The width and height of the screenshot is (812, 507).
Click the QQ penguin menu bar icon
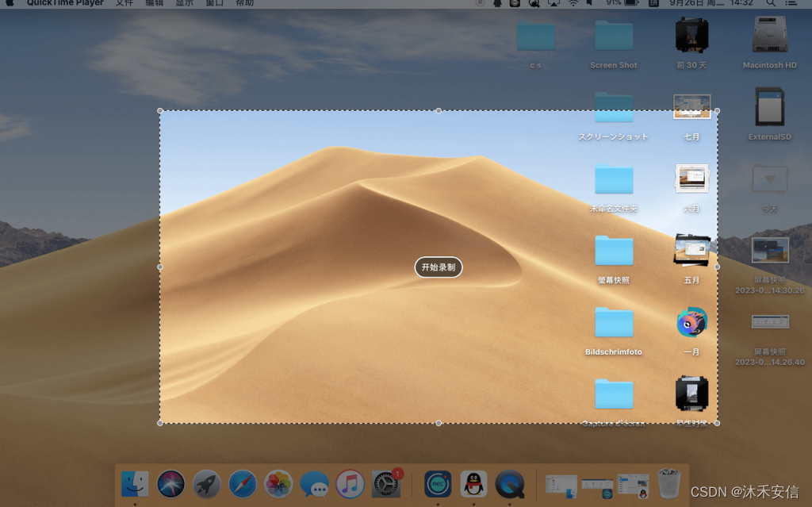[497, 2]
